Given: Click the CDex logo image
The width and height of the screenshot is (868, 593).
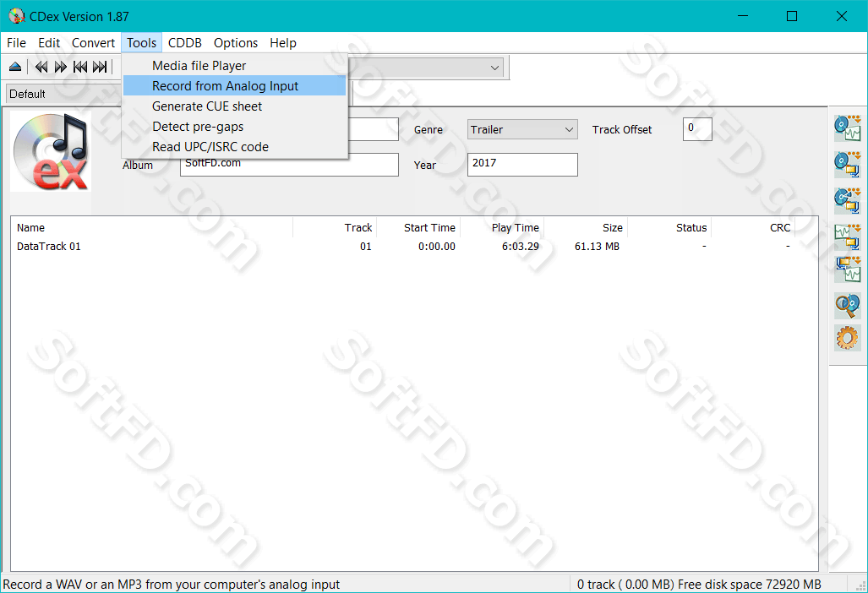Looking at the screenshot, I should click(51, 151).
